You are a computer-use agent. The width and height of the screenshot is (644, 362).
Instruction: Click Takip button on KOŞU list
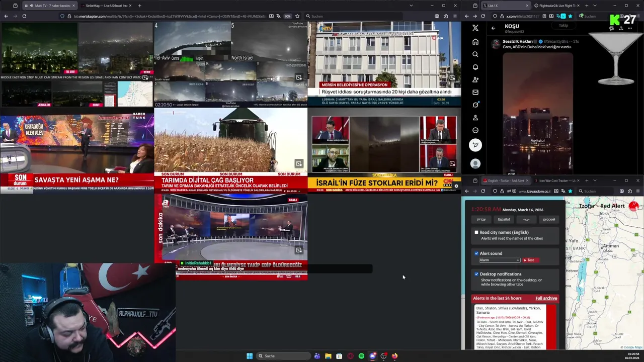563,26
